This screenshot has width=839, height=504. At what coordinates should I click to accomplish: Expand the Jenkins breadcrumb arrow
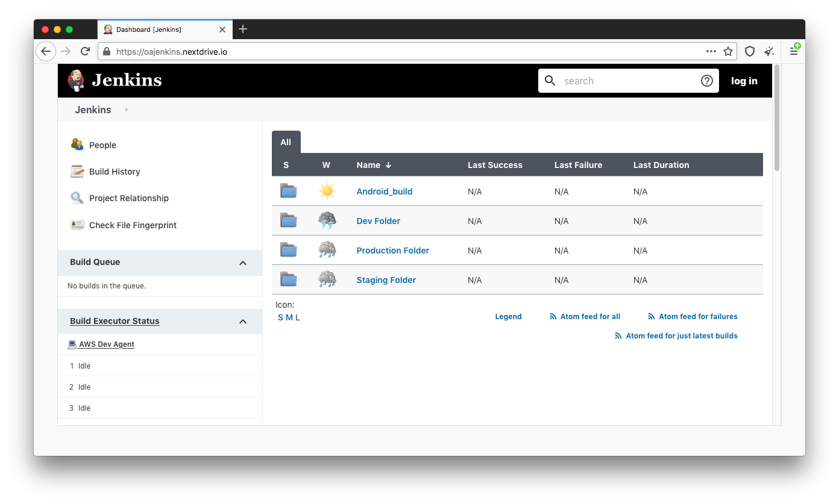(x=126, y=110)
